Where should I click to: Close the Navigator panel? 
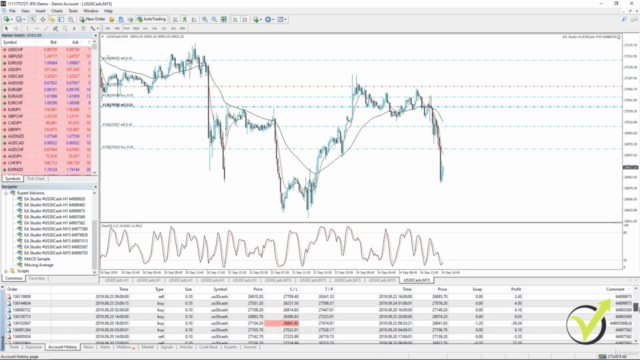click(x=95, y=187)
